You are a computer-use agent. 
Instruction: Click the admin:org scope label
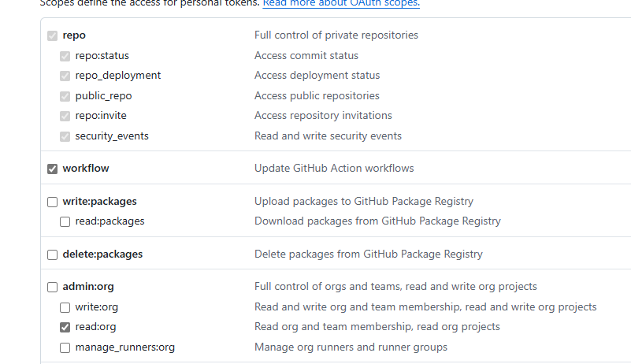point(88,287)
